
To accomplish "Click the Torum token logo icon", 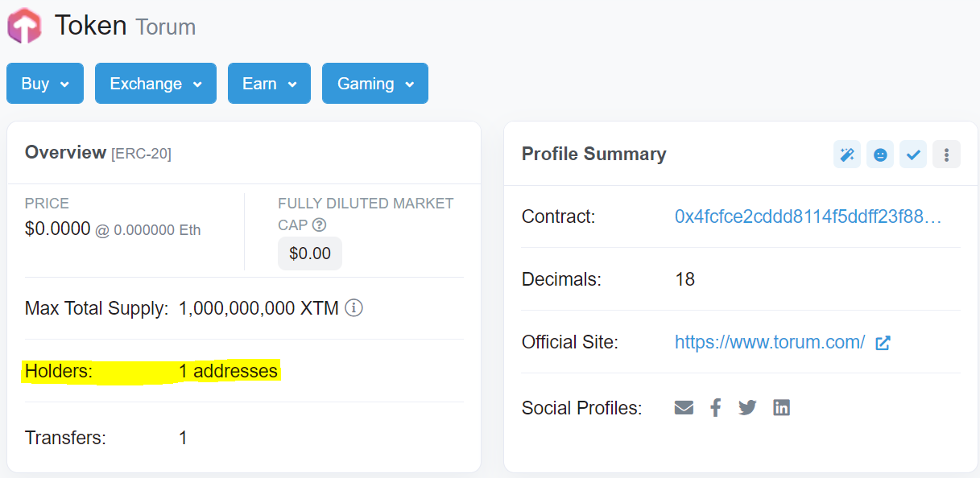I will tap(23, 25).
